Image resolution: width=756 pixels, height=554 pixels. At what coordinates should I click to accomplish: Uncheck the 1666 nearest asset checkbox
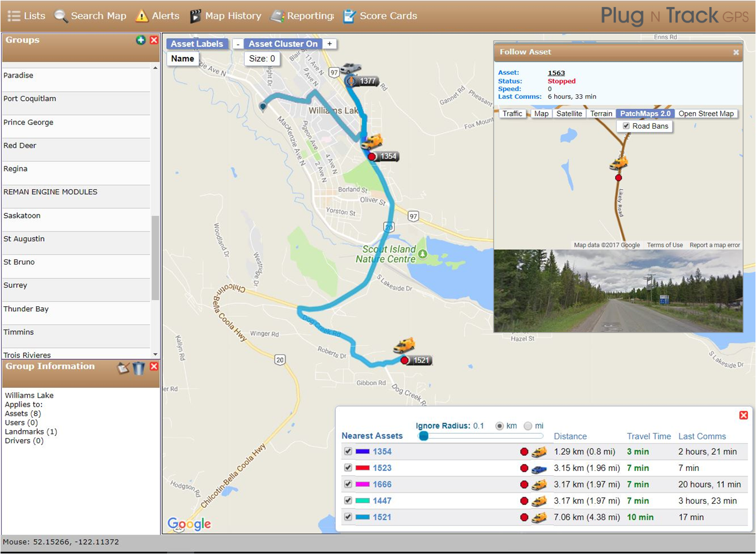click(348, 484)
